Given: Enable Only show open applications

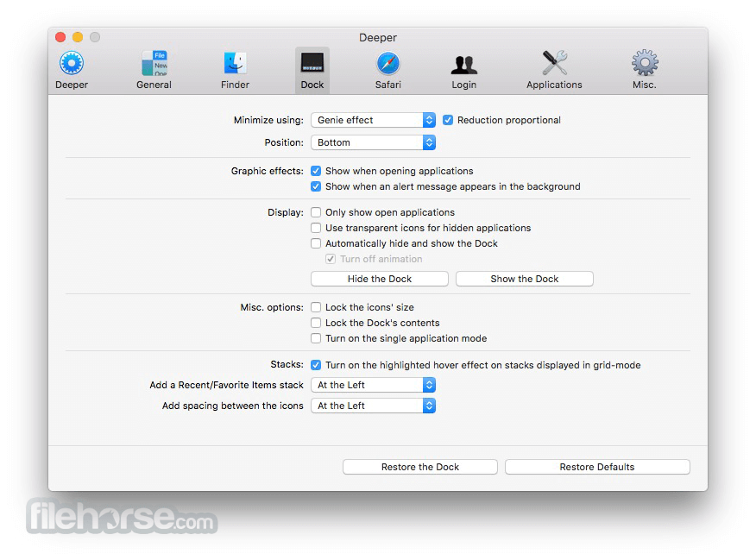Looking at the screenshot, I should [x=316, y=212].
